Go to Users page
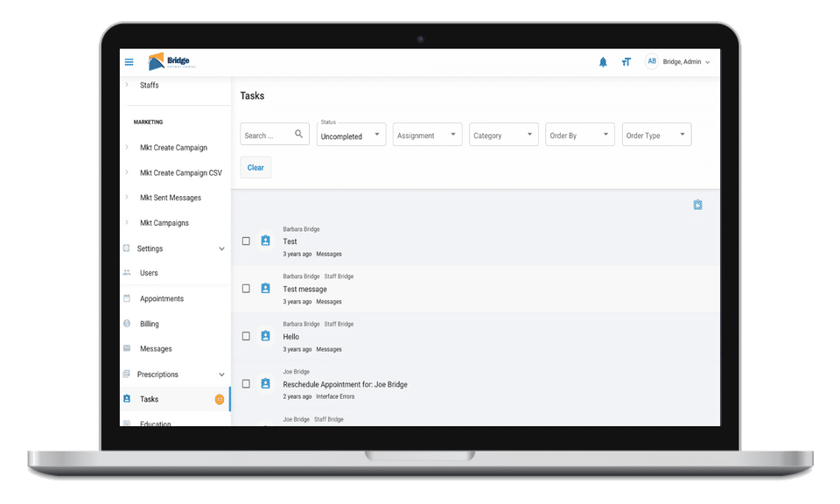840x504 pixels. pos(149,273)
